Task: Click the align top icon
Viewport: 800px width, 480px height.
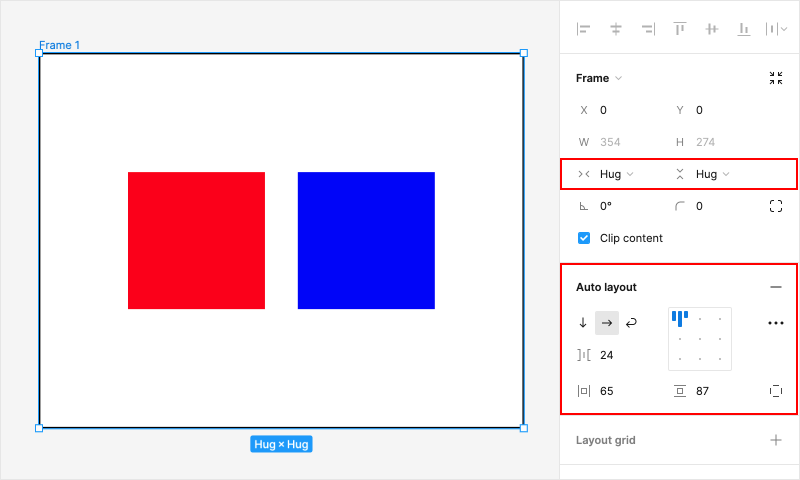Action: tap(680, 29)
